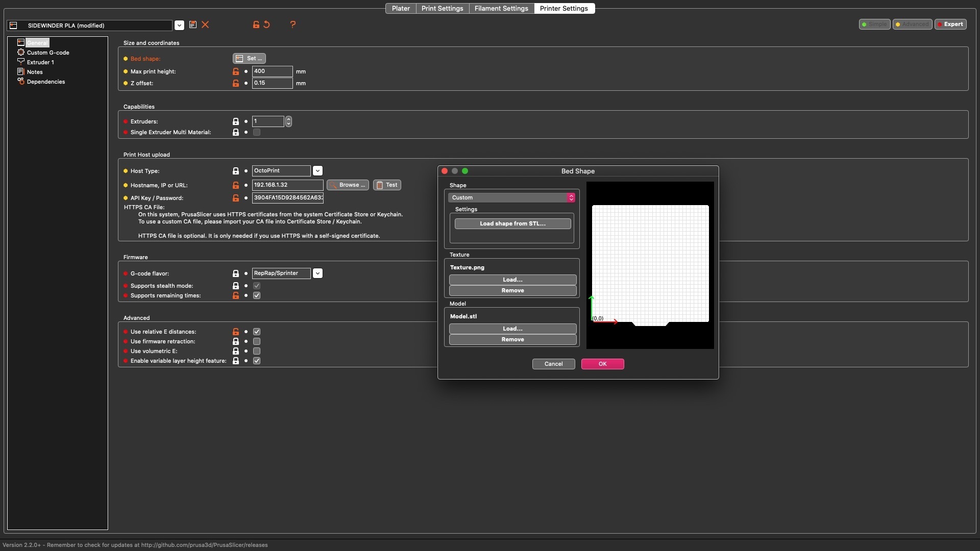The image size is (980, 551).
Task: Open the printer preset dropdown arrow
Action: (179, 26)
